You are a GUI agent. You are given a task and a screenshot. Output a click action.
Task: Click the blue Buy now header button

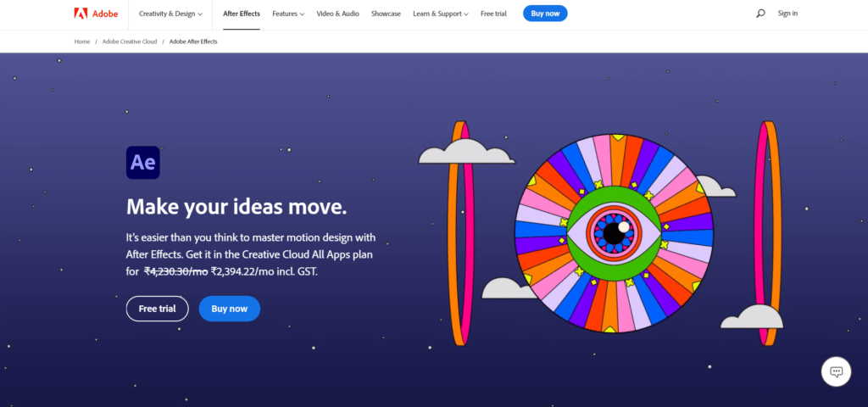coord(545,14)
